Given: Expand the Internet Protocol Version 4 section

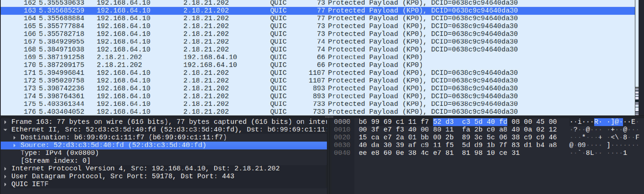Looking at the screenshot, I should click(5, 169).
